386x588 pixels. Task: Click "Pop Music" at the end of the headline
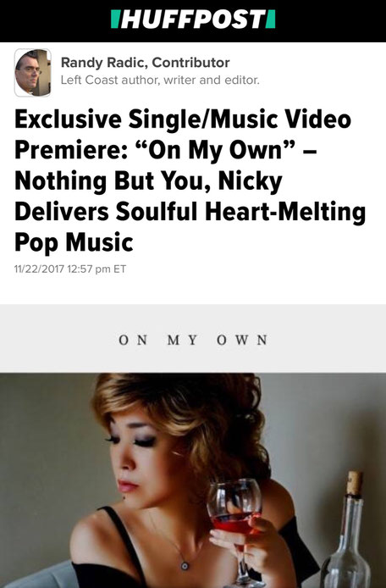(x=74, y=242)
